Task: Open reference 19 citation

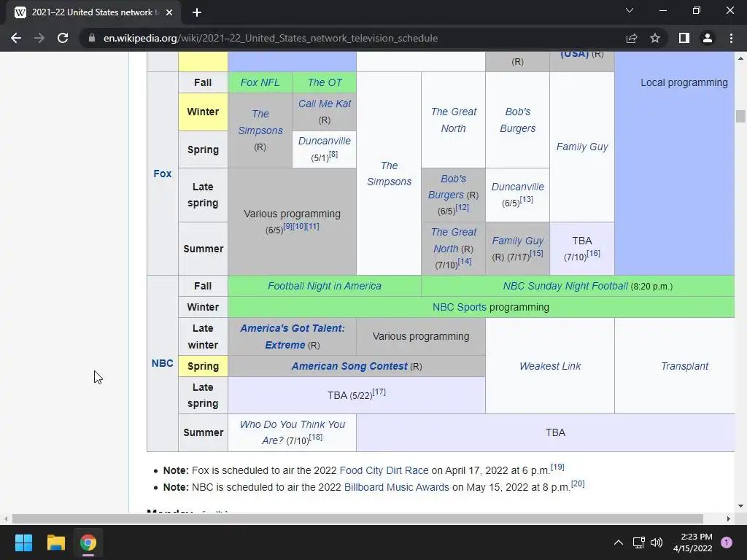Action: coord(557,467)
